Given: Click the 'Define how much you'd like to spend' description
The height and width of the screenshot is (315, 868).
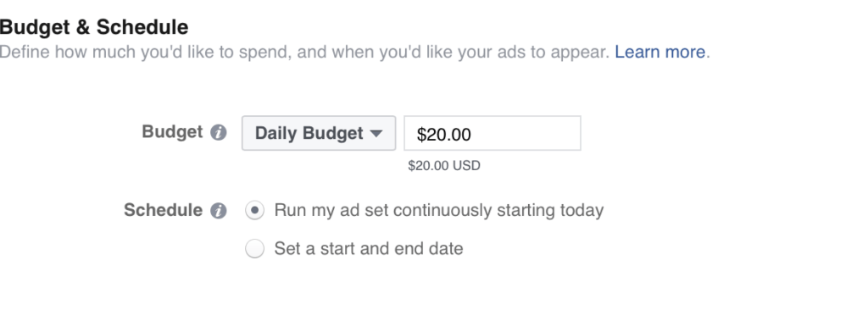Looking at the screenshot, I should click(x=304, y=52).
